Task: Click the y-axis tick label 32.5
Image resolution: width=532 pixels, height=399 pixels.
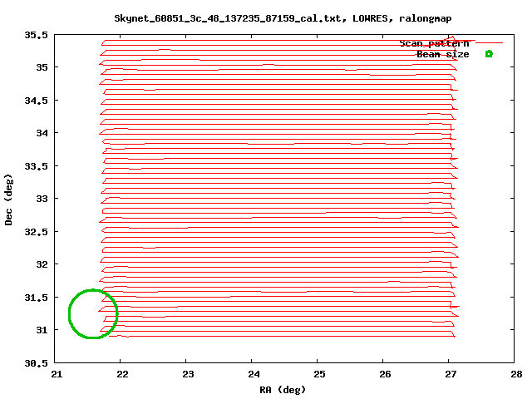Action: pos(36,232)
